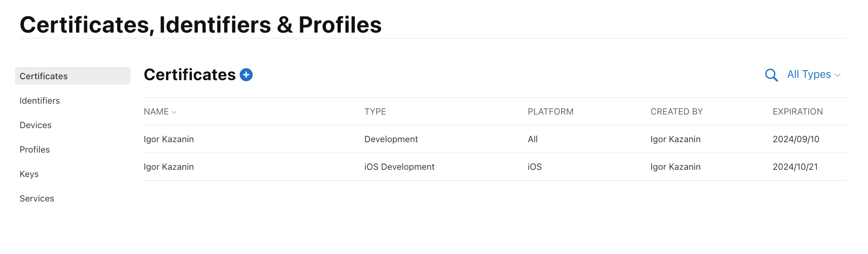Click the TYPE column header
Viewport: 868px width, 254px height.
click(375, 111)
